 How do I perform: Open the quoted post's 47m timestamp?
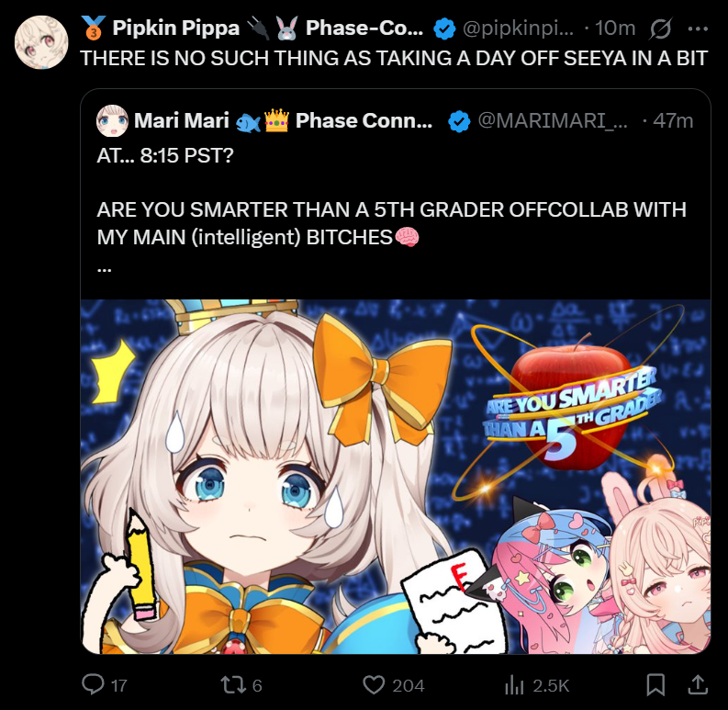click(x=673, y=121)
